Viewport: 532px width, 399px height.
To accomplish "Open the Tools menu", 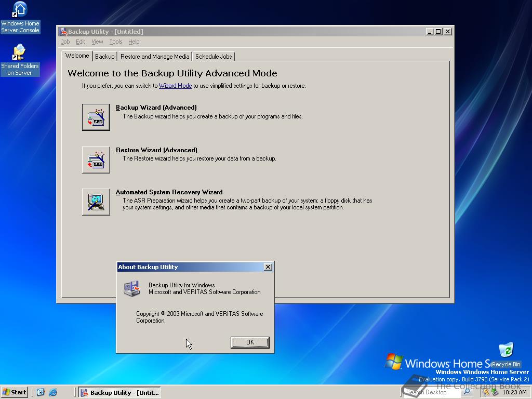I will coord(116,42).
